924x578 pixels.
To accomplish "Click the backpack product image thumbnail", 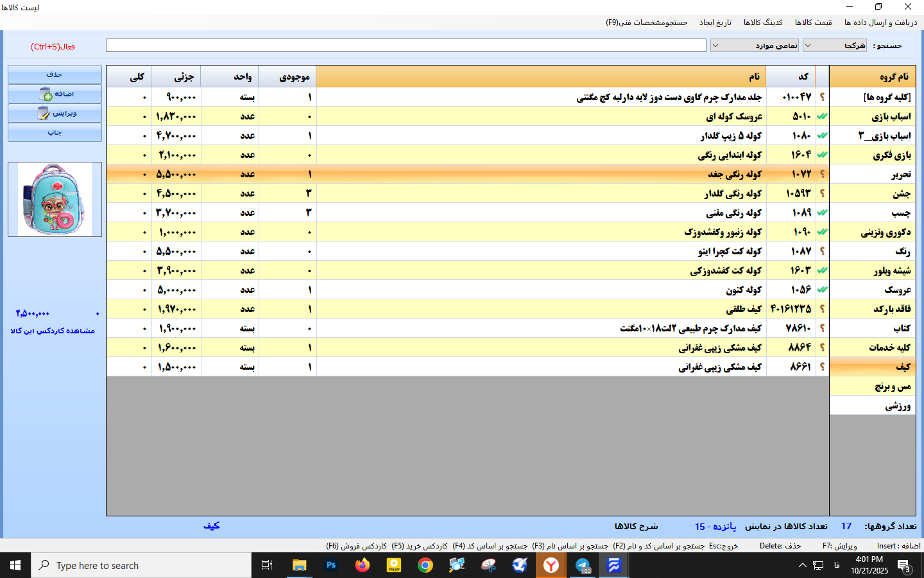I will tap(55, 199).
